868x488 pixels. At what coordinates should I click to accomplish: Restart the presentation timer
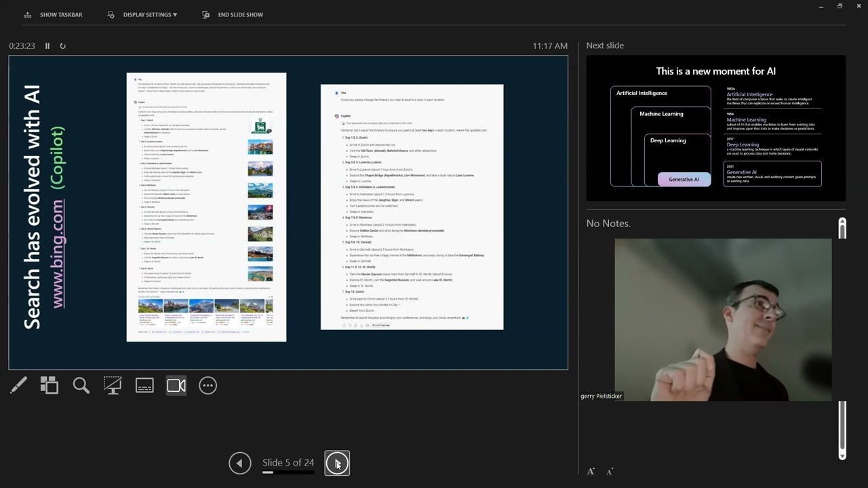coord(62,45)
